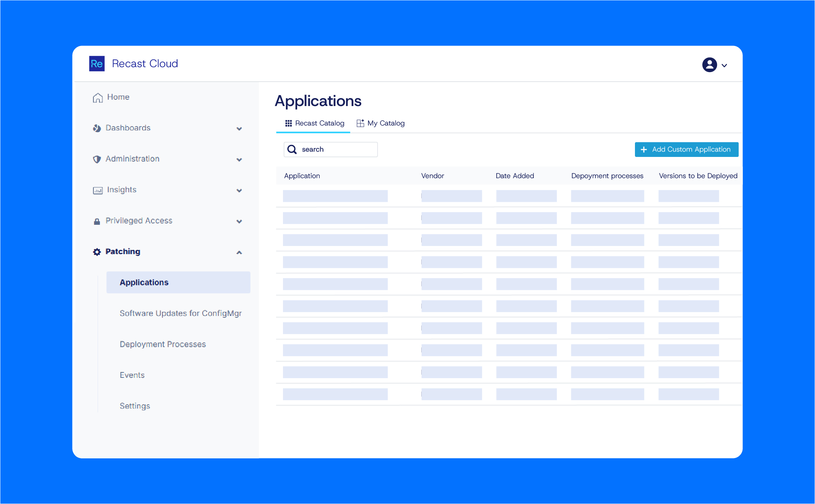Switch to the My Catalog tab
Image resolution: width=815 pixels, height=504 pixels.
[x=381, y=123]
